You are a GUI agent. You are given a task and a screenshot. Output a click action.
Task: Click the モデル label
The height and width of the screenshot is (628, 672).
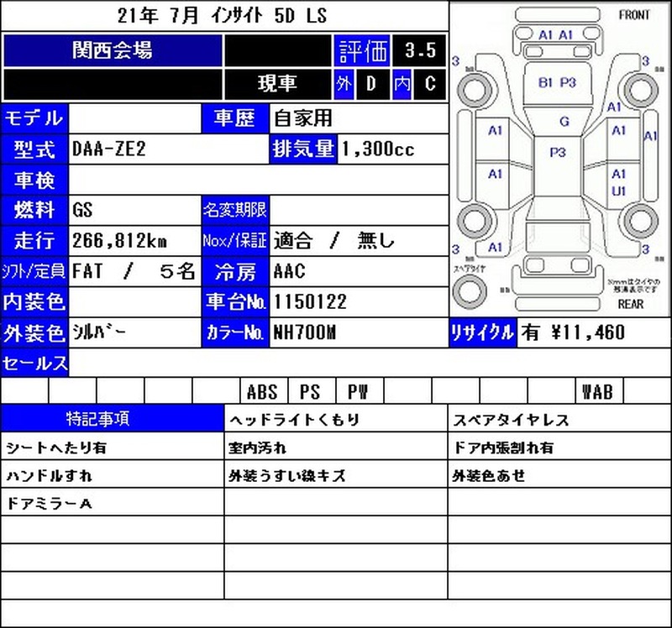34,118
